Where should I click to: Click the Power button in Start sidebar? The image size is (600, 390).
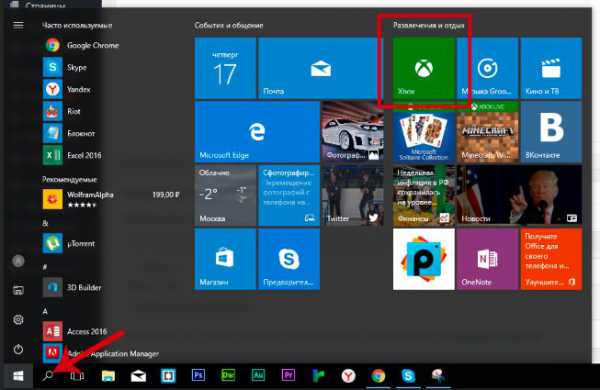click(x=18, y=349)
